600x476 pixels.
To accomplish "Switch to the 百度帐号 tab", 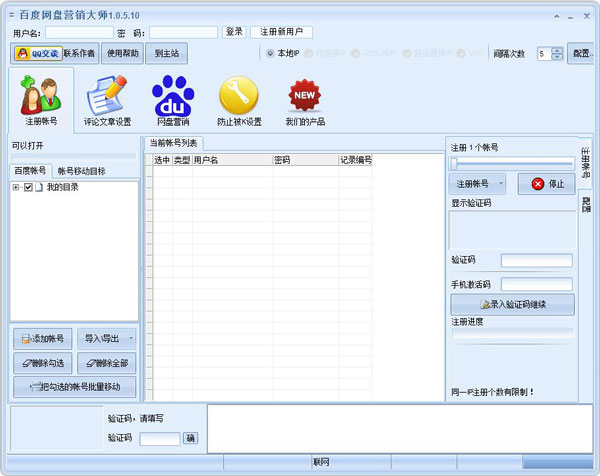I will [x=30, y=171].
